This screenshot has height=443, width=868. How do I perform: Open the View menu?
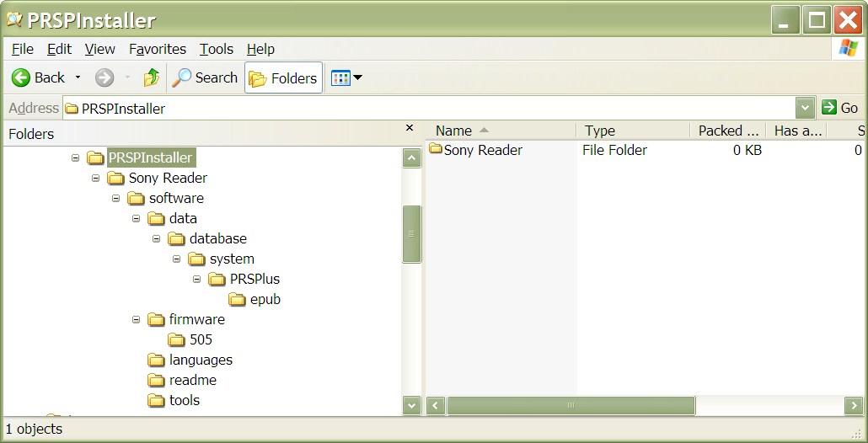(x=99, y=49)
